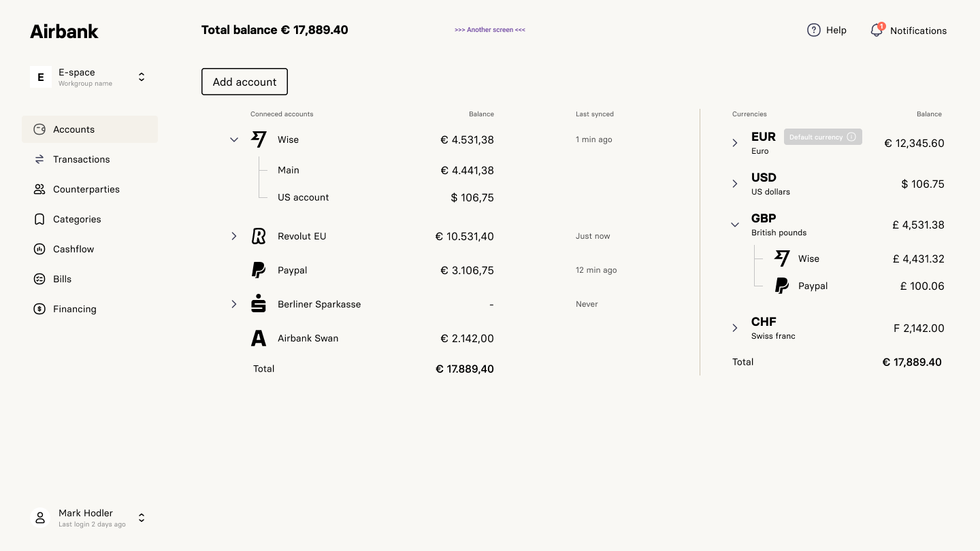This screenshot has width=980, height=551.
Task: Expand the USD currency row
Action: tap(735, 184)
